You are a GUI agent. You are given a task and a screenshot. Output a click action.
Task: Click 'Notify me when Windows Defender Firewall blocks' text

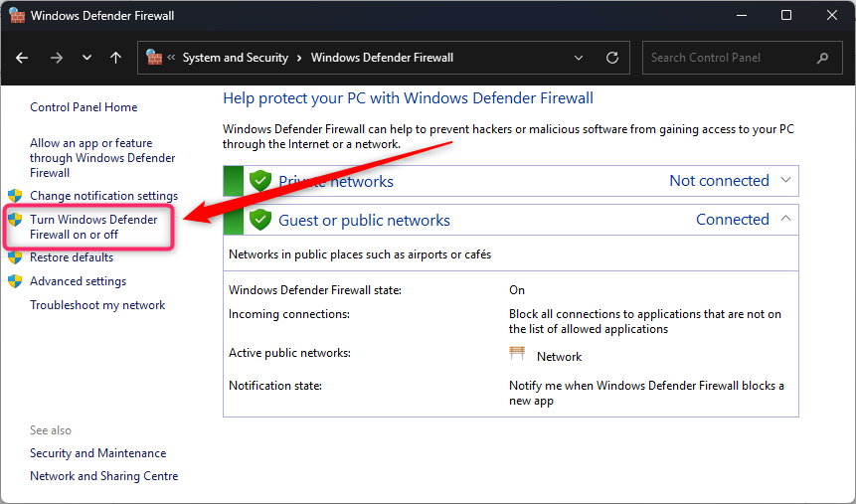(x=646, y=393)
